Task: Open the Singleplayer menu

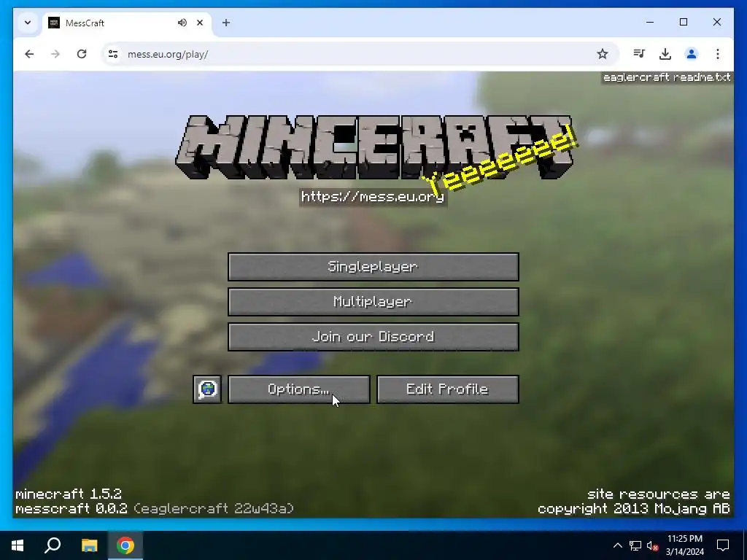Action: [x=373, y=267]
